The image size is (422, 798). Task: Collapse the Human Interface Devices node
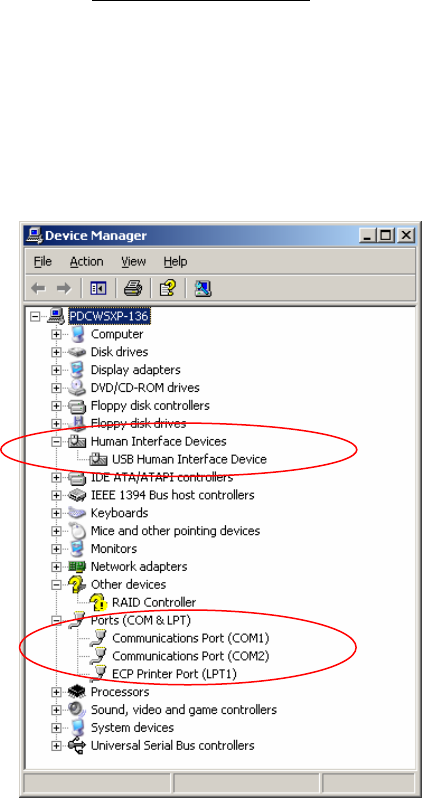click(x=56, y=442)
